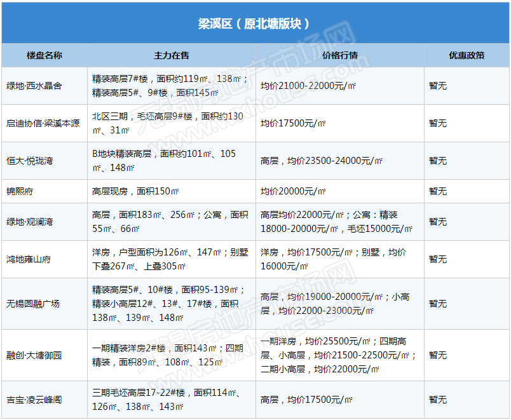Click the 价格行情 column header

tap(340, 55)
